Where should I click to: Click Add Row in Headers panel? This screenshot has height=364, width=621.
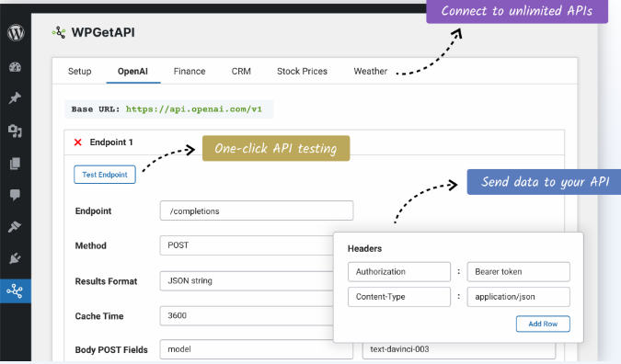[543, 324]
